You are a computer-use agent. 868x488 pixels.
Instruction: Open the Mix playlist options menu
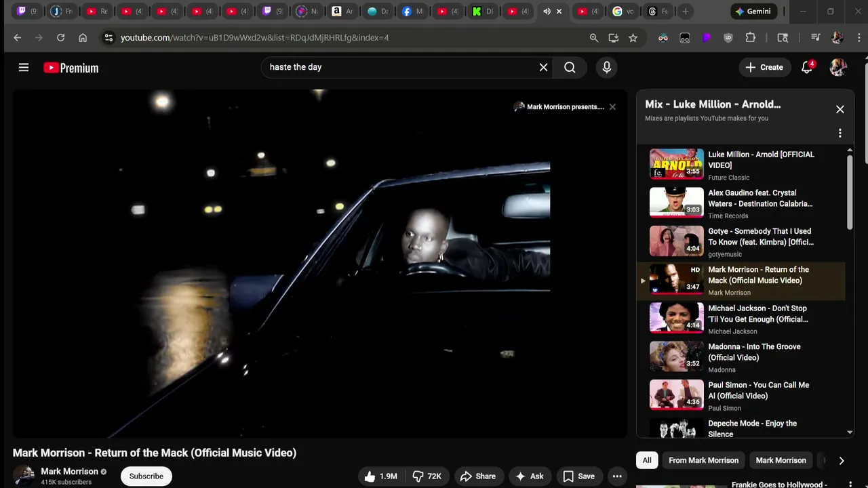840,134
